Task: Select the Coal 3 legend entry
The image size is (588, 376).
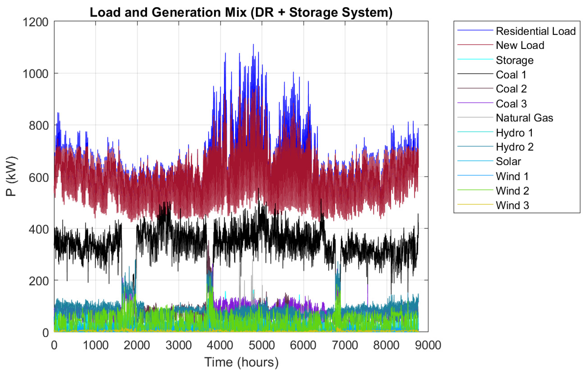Action: (511, 104)
